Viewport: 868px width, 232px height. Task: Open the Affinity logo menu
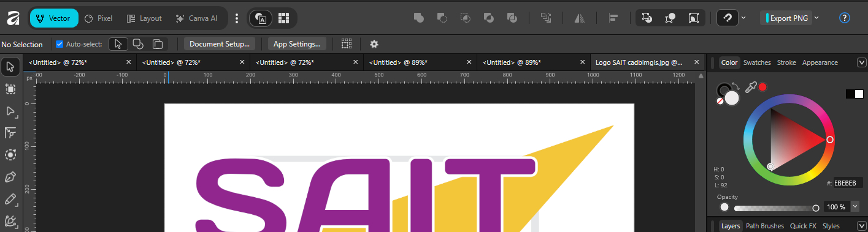13,18
